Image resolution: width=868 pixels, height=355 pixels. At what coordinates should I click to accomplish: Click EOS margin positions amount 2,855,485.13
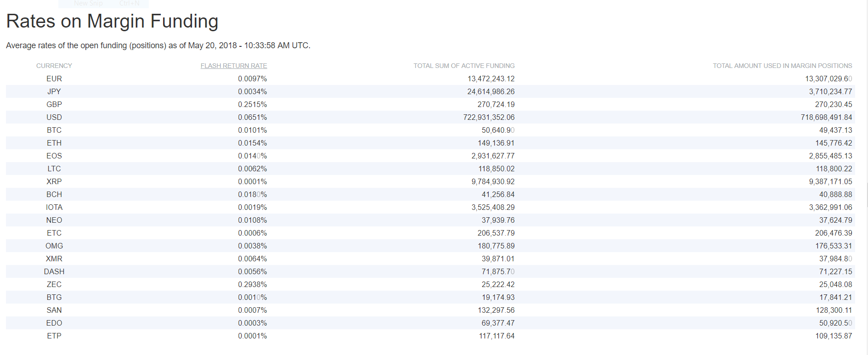[830, 156]
